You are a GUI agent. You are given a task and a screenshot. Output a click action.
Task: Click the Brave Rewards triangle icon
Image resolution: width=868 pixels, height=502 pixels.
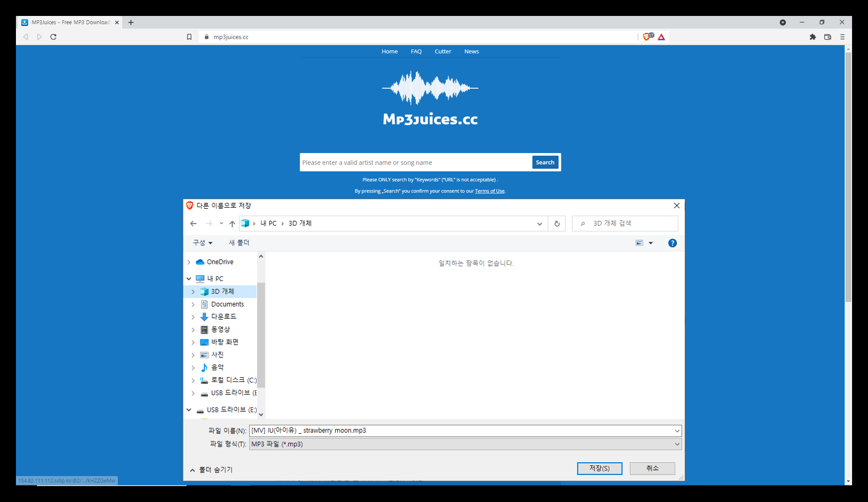tap(661, 37)
